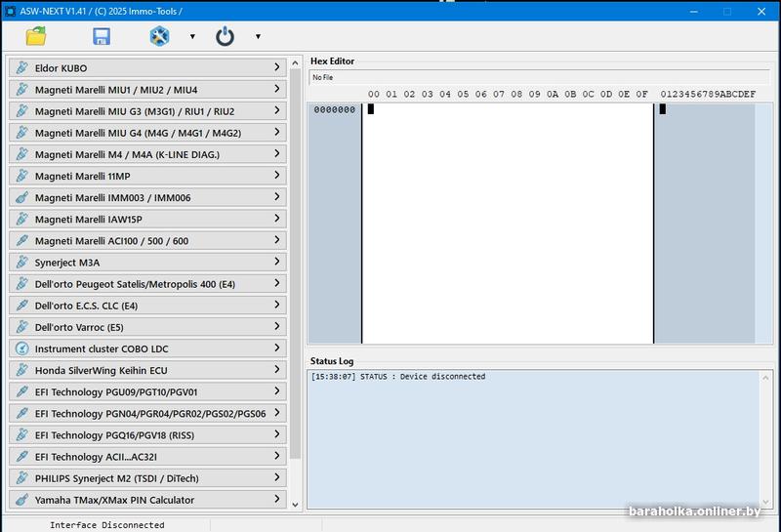The image size is (781, 532).
Task: Open Dell'orto E.C.S. CLC (E4)
Action: tap(147, 306)
